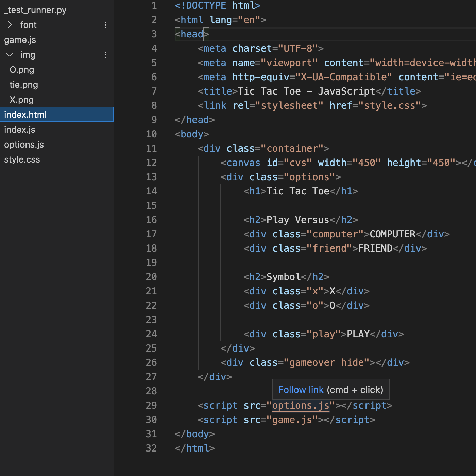Screen dimensions: 476x476
Task: Open game.js from the file list
Action: (20, 40)
